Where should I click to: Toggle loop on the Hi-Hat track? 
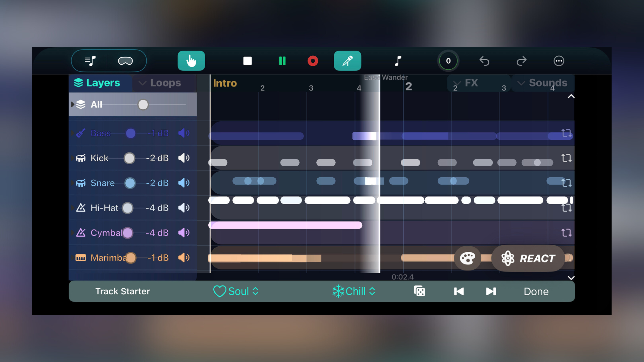pyautogui.click(x=567, y=208)
